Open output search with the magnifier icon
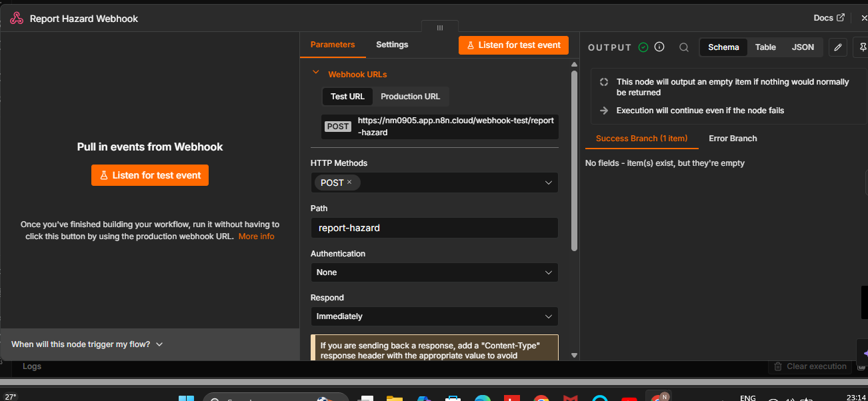Viewport: 868px width, 401px height. [x=683, y=47]
